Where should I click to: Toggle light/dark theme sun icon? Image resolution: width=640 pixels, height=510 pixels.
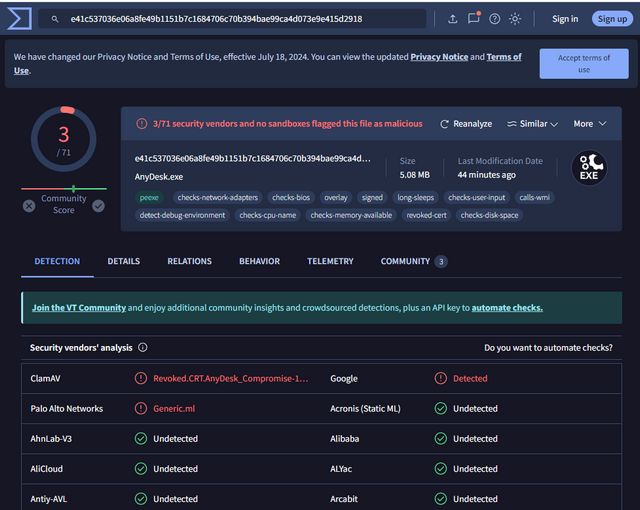[515, 19]
